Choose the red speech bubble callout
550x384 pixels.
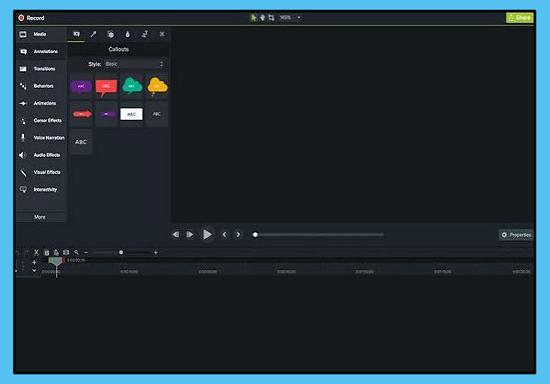tap(106, 87)
